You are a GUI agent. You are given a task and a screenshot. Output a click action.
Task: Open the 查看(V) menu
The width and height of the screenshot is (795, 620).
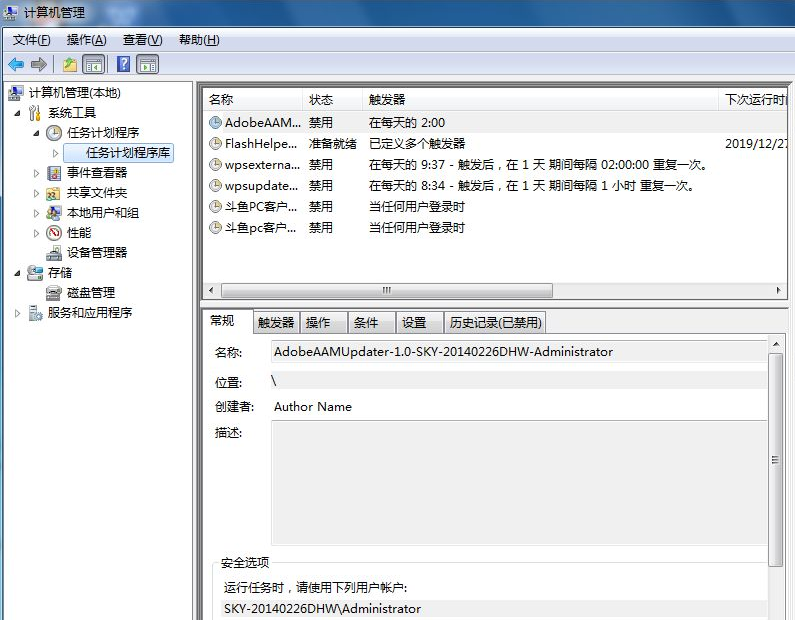[142, 40]
